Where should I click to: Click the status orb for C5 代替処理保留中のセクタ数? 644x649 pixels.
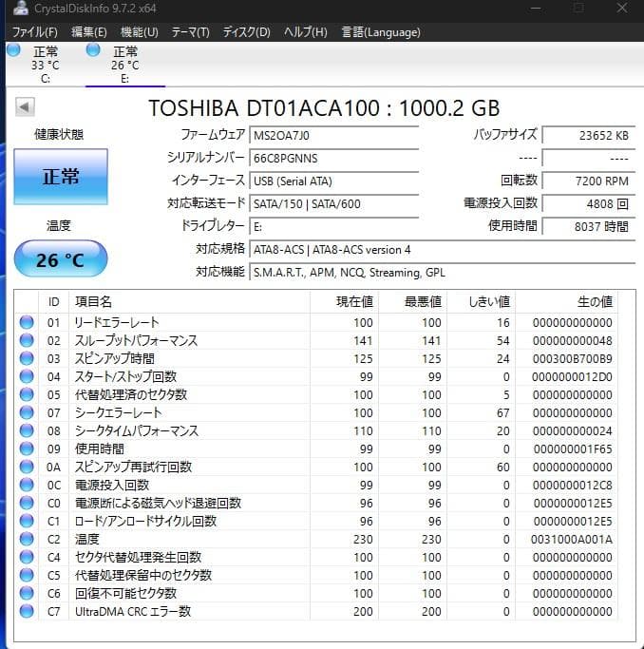point(27,575)
